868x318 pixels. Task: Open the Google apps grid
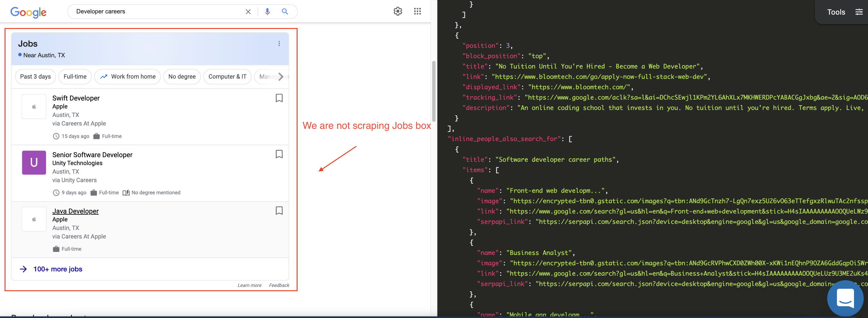418,11
